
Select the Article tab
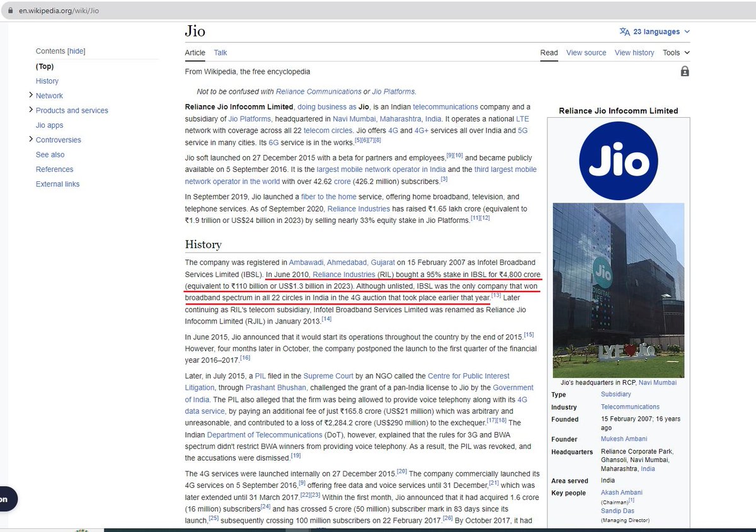(x=195, y=53)
